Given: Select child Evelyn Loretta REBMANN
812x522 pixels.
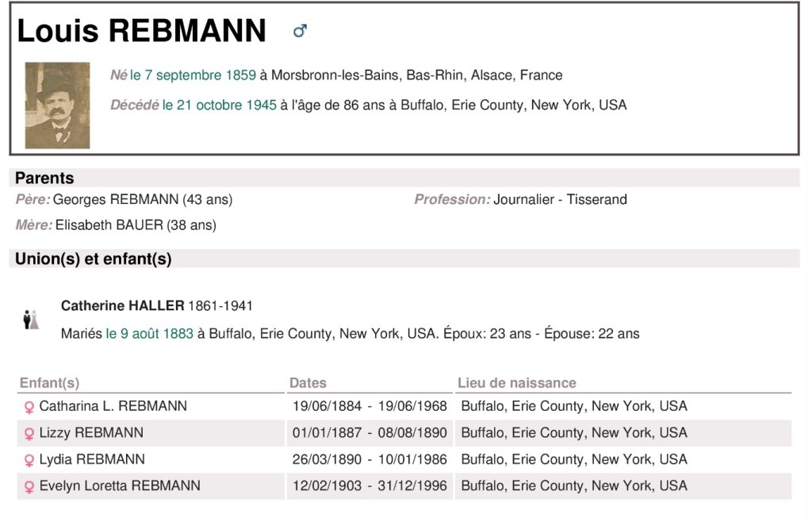Looking at the screenshot, I should click(x=120, y=486).
